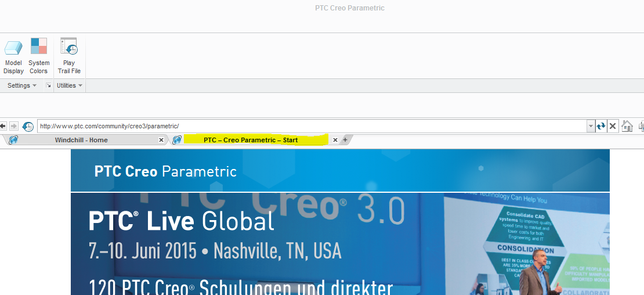Click the browser URL address field
The width and height of the screenshot is (644, 295).
pyautogui.click(x=312, y=126)
